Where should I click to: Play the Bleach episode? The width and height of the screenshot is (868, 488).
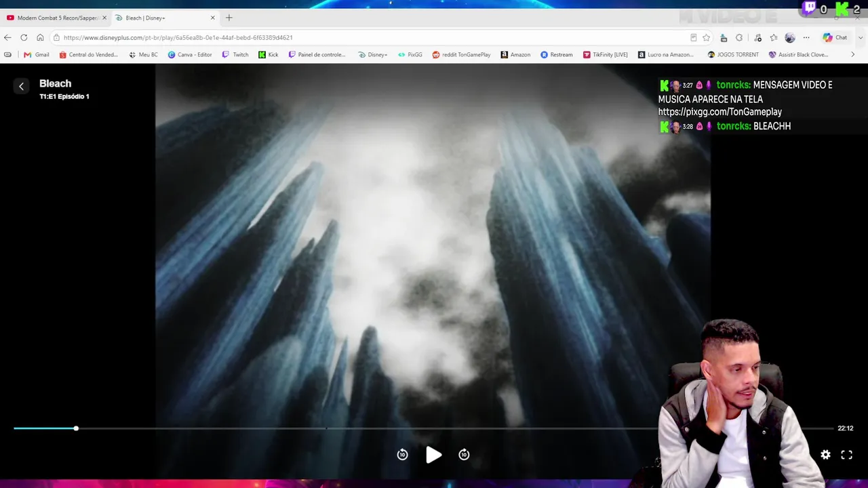433,455
